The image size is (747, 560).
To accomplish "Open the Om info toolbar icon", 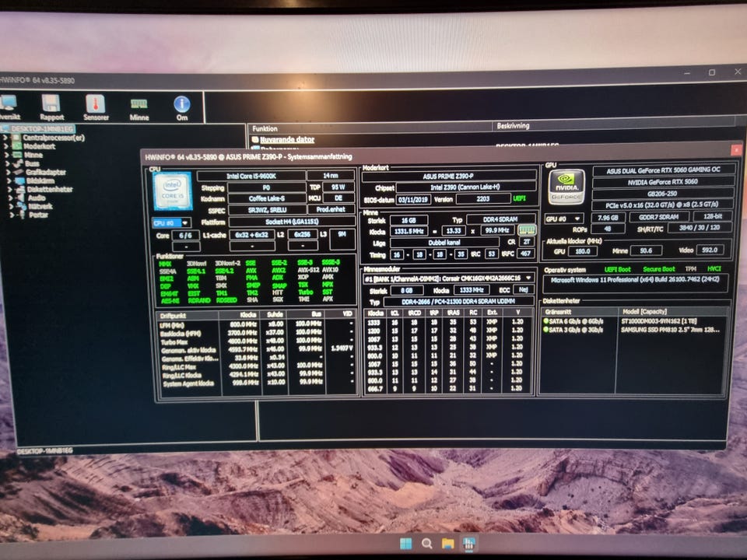I will [x=182, y=104].
